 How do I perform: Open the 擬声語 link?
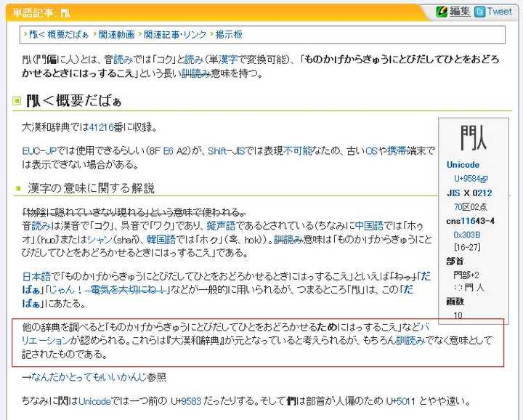[x=221, y=226]
